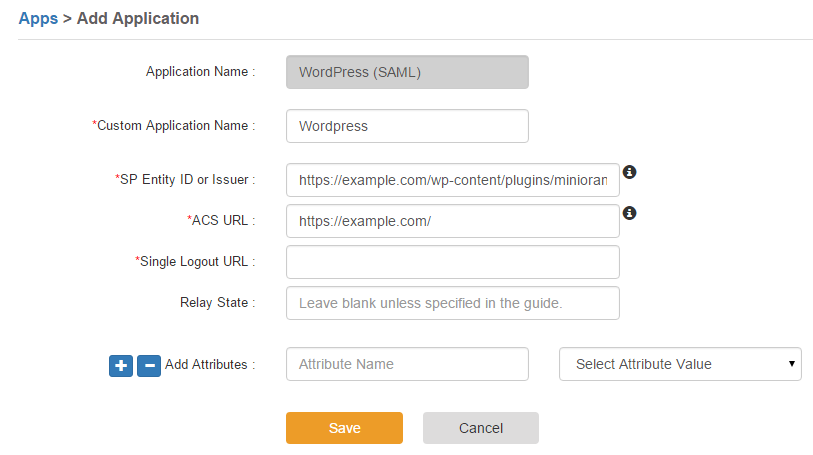Go to Apps breadcrumb link
The height and width of the screenshot is (455, 813).
(x=38, y=19)
